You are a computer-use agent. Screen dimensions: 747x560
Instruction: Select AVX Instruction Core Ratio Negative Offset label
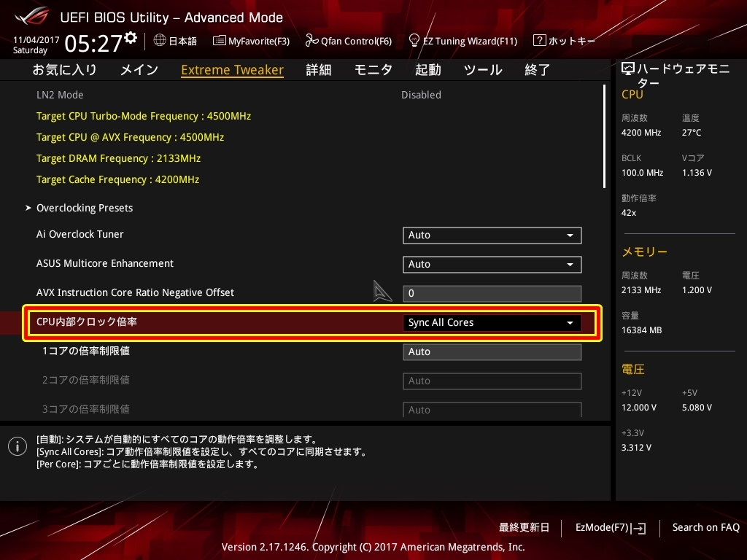pos(135,292)
